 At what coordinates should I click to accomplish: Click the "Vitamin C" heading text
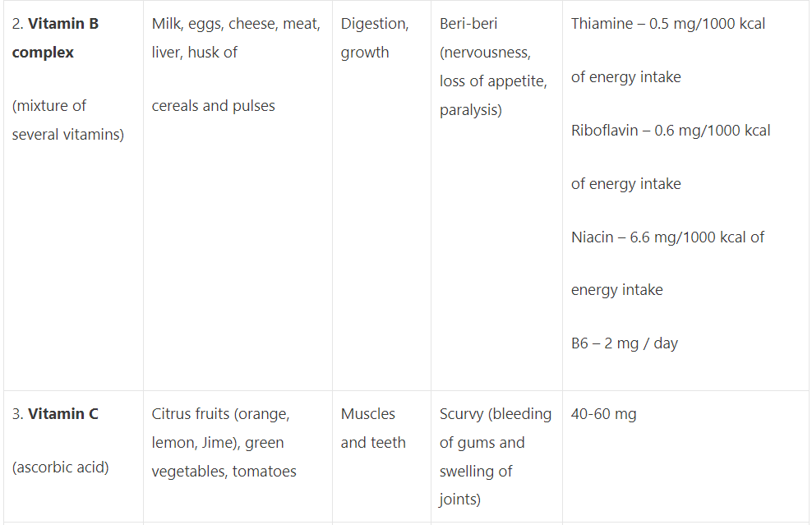63,414
